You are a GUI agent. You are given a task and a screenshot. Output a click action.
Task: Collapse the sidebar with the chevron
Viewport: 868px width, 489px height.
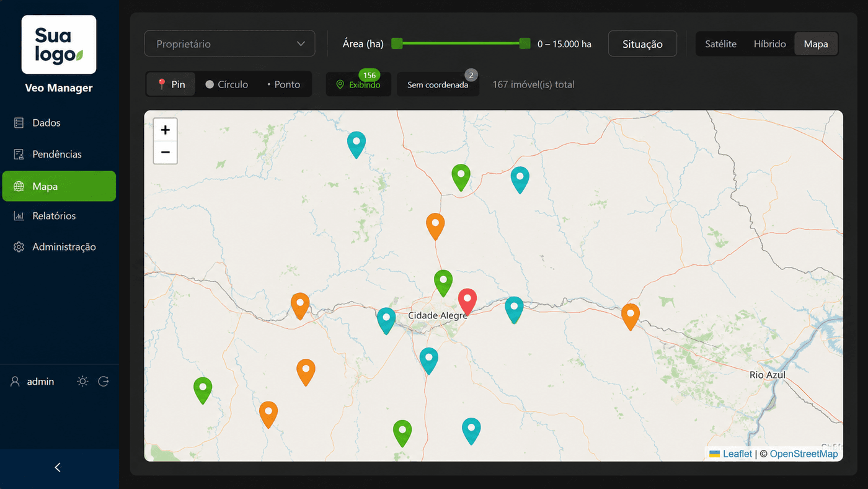click(58, 467)
